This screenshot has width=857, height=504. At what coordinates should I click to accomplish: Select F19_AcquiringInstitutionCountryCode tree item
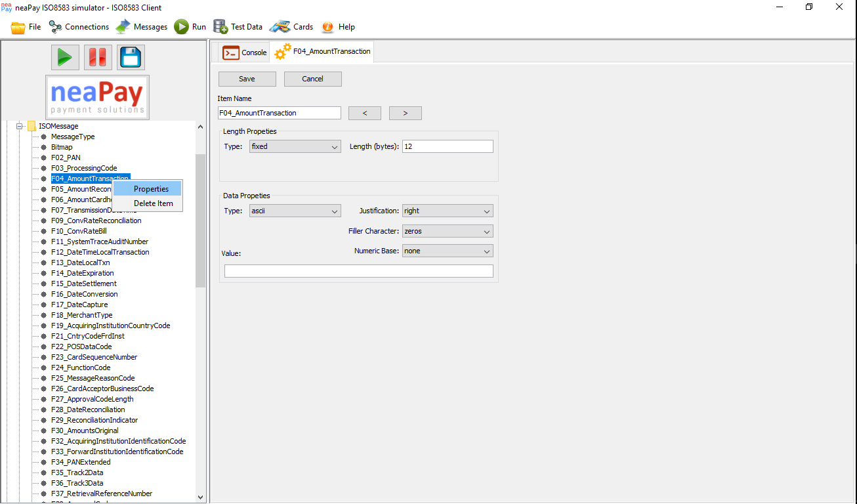(110, 325)
